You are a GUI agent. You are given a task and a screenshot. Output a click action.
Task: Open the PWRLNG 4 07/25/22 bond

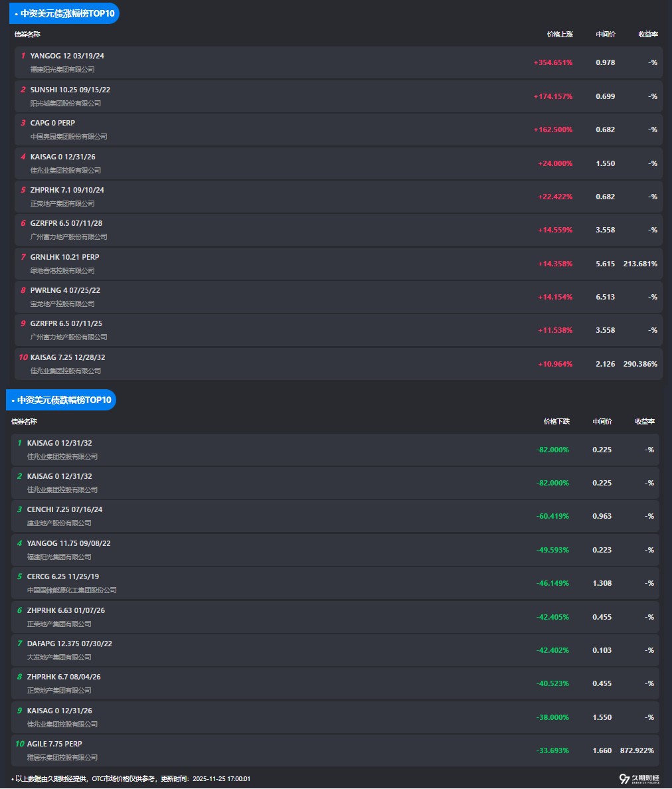(65, 290)
